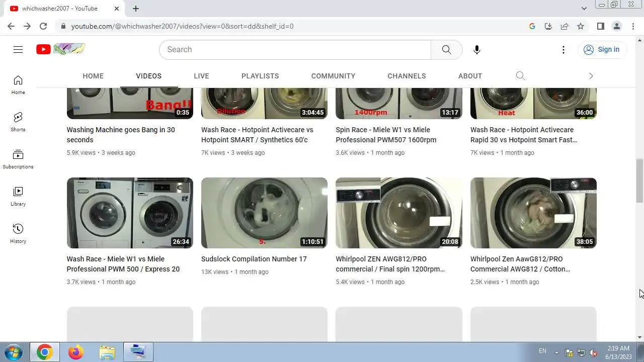This screenshot has height=362, width=644.
Task: Open YouTube settings three-dot menu
Action: [x=563, y=49]
